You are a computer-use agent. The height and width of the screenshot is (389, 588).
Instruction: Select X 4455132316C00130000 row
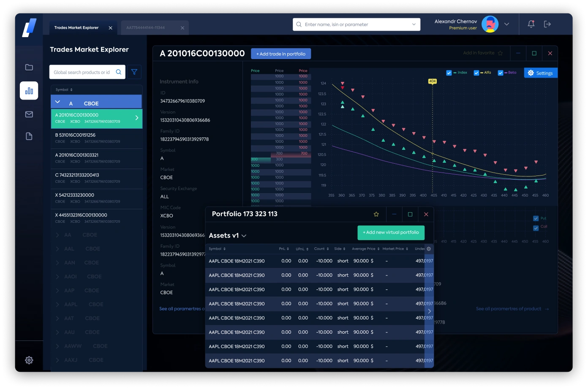click(x=97, y=218)
